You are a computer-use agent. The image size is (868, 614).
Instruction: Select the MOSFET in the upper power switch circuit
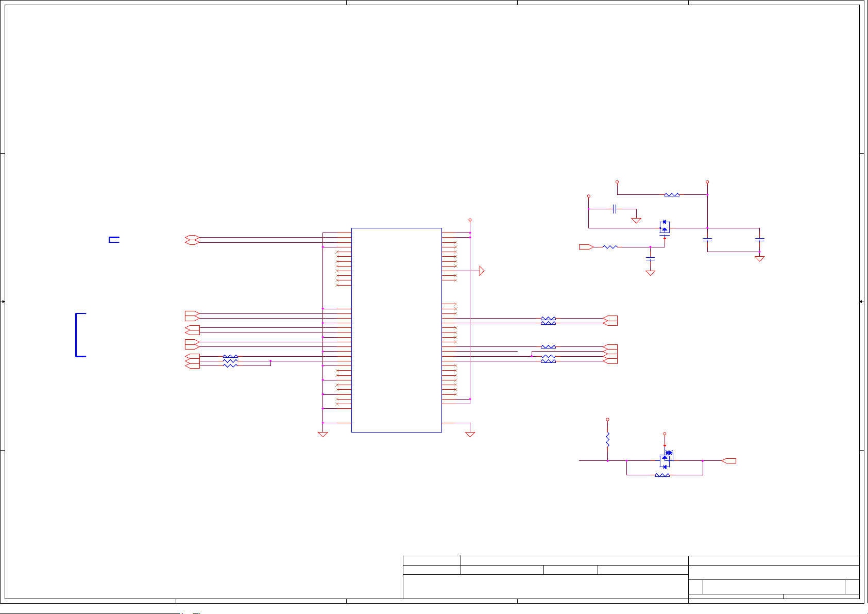665,228
